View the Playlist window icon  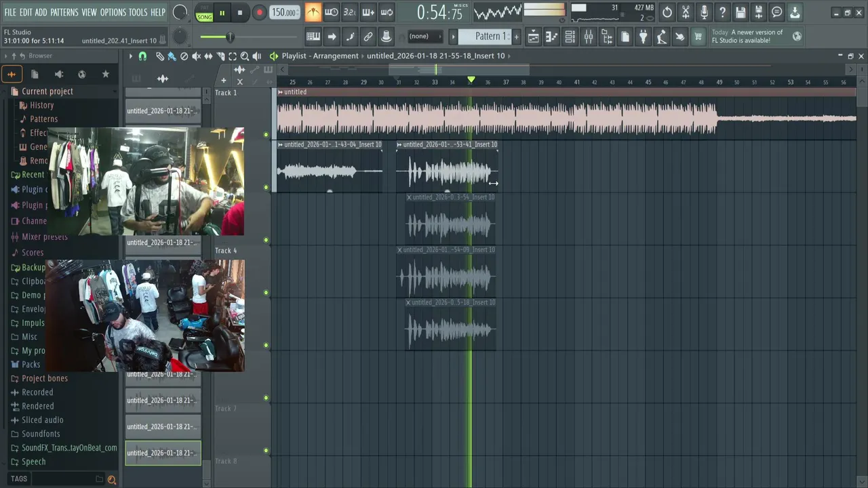tap(534, 37)
